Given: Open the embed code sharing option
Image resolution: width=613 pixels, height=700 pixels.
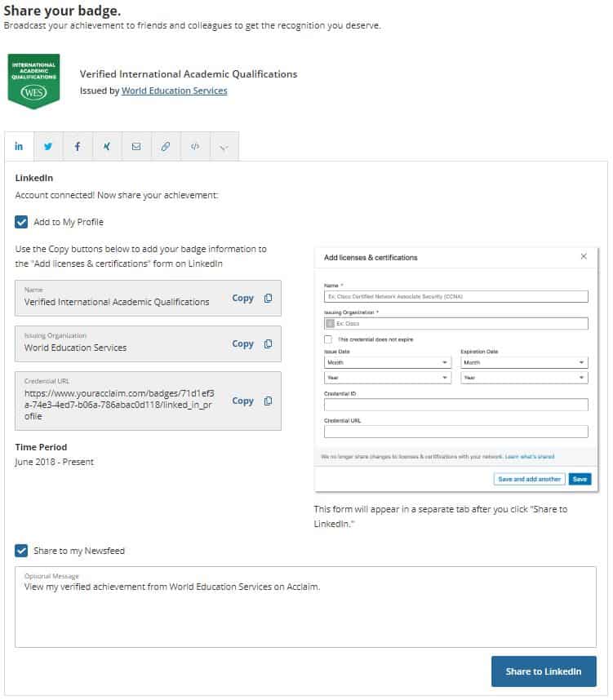Looking at the screenshot, I should point(195,146).
